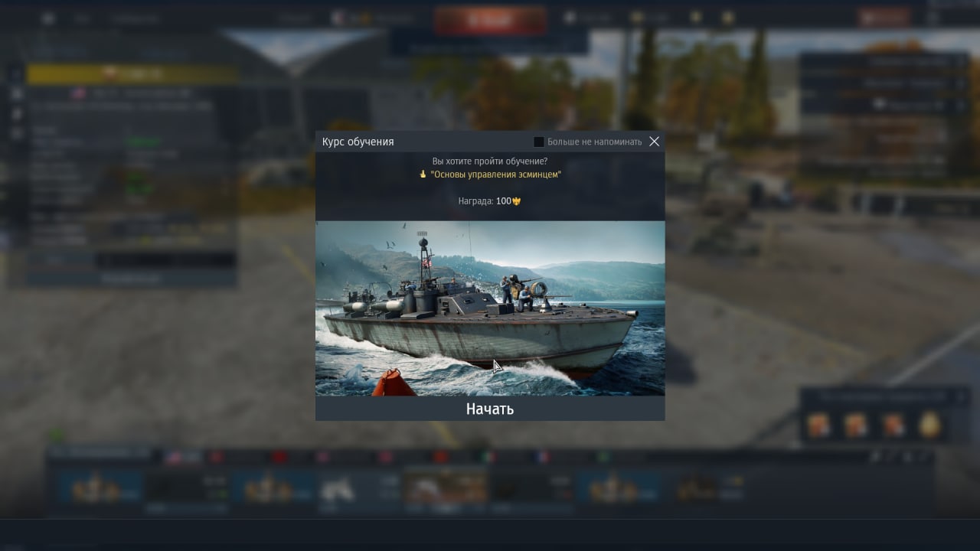Open the first trophy chest icon
The height and width of the screenshot is (551, 980).
(x=818, y=425)
